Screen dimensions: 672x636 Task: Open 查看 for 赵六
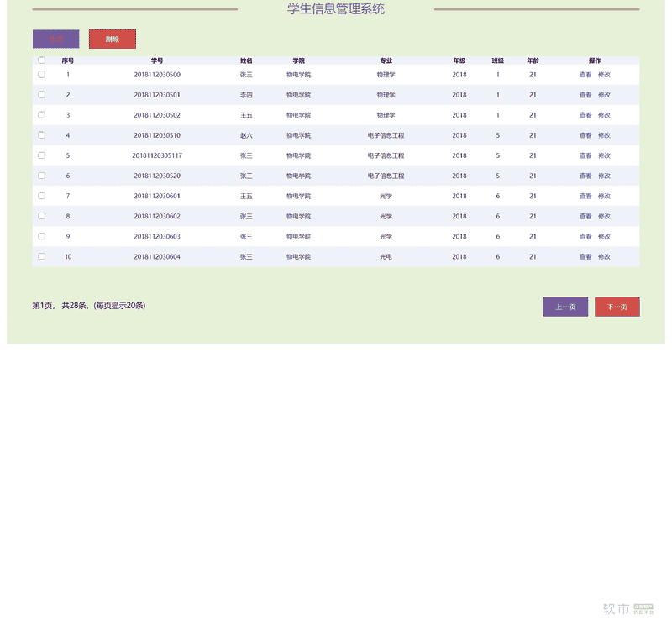pos(585,135)
